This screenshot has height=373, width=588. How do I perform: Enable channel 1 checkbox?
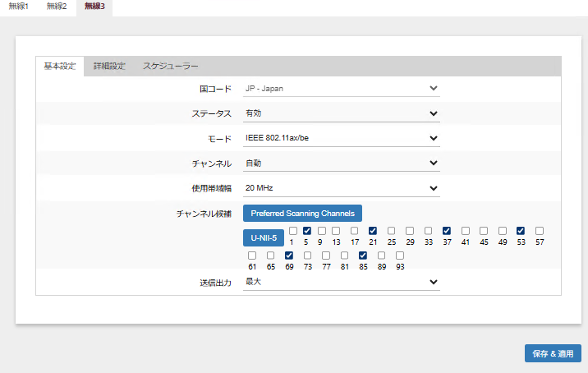292,231
